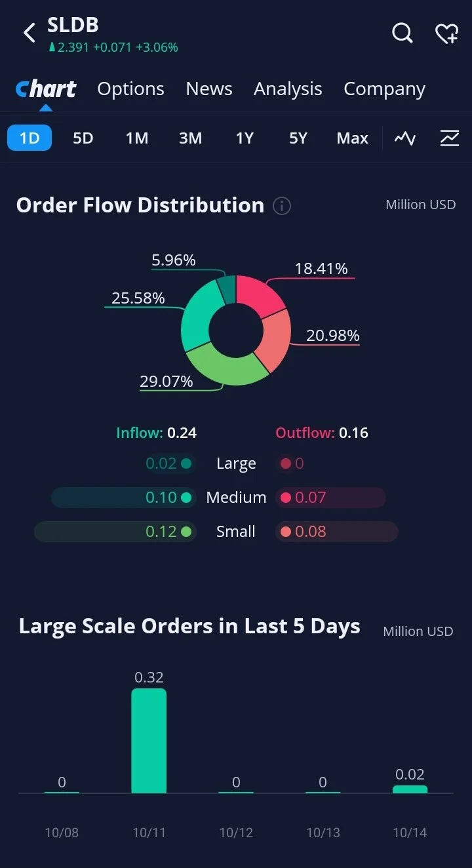The image size is (472, 868).
Task: Tap the 29.07% green donut segment
Action: [223, 365]
